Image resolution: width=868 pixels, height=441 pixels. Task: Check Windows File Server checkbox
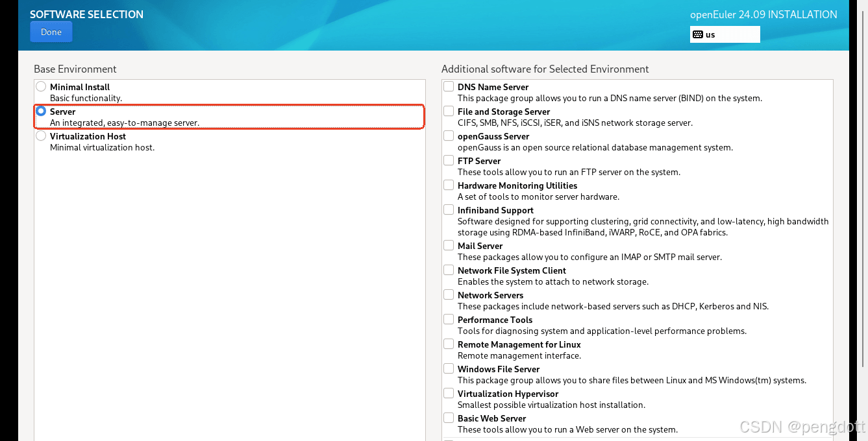pos(449,368)
